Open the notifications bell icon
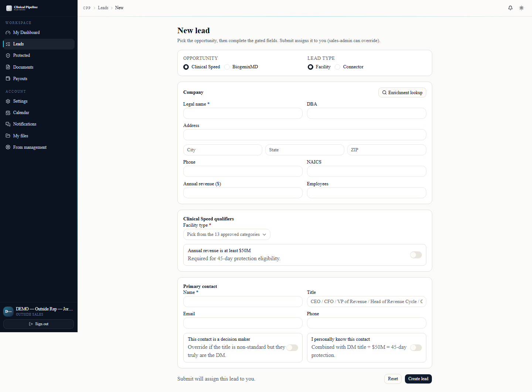Screen dimensions: 532x392 pyautogui.click(x=510, y=8)
